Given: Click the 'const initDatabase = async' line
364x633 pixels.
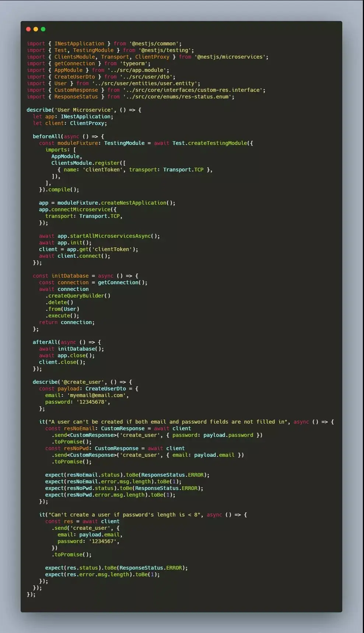Looking at the screenshot, I should (x=85, y=276).
